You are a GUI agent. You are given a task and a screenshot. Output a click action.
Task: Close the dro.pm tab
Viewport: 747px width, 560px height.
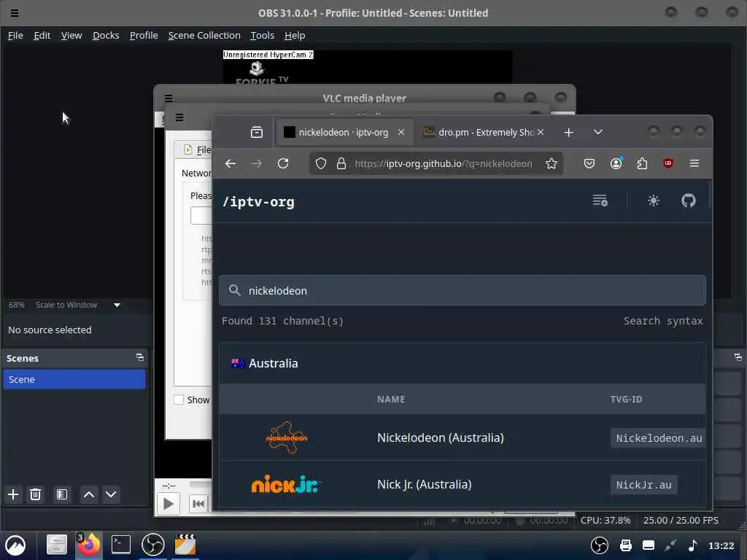click(541, 132)
